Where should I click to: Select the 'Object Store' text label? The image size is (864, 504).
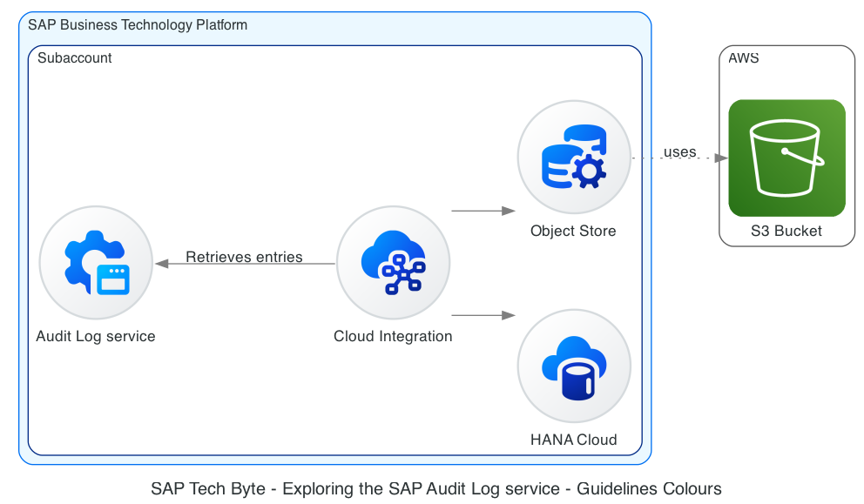[573, 231]
